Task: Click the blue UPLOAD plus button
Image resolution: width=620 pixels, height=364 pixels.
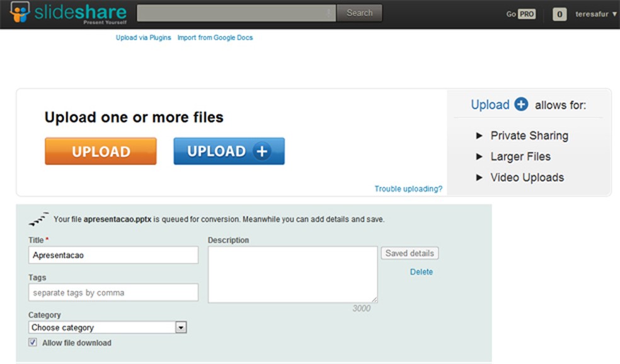Action: [229, 151]
